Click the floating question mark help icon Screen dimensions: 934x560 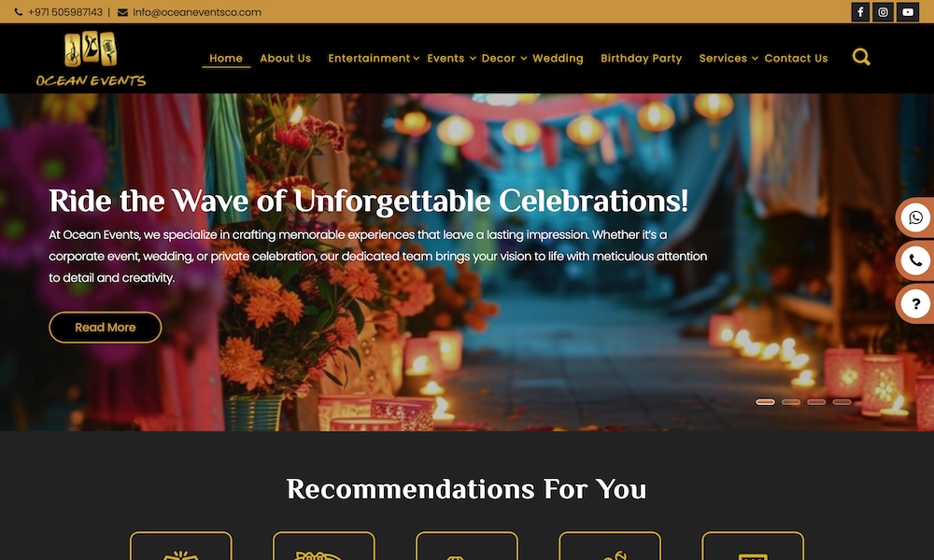pos(915,303)
